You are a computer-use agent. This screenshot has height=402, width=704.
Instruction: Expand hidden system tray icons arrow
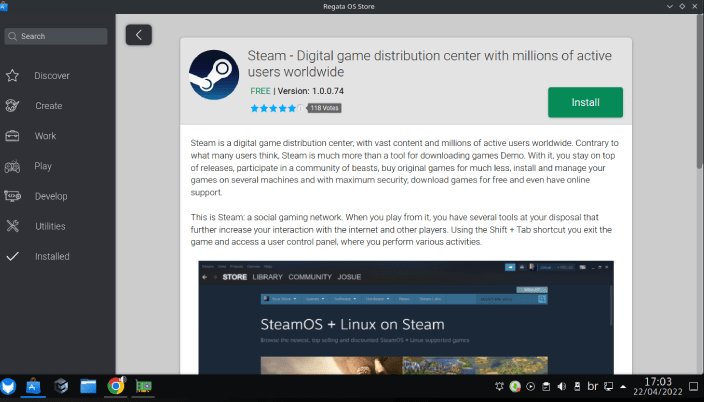pos(623,386)
